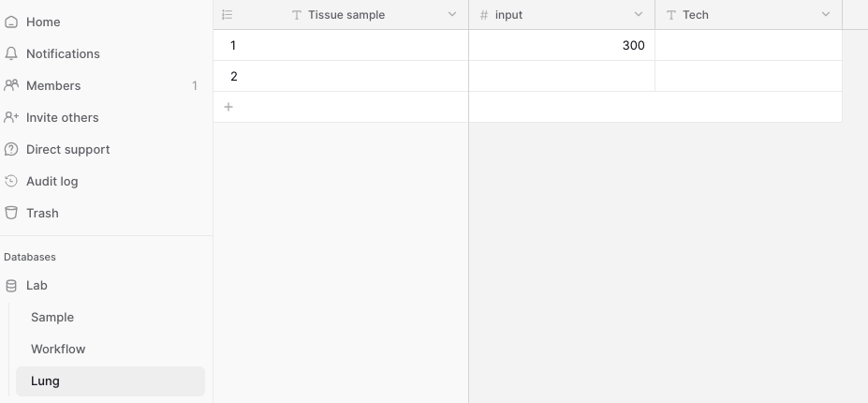Open the Sample table in sidebar

coord(110,317)
